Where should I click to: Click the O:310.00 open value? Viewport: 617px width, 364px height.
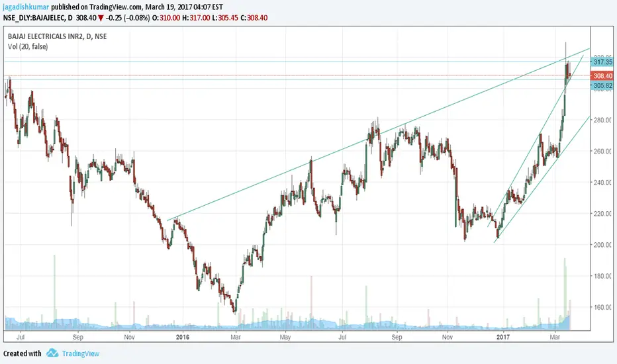(166, 18)
